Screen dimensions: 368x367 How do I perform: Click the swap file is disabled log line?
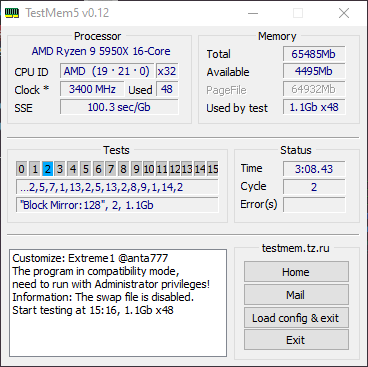click(103, 297)
